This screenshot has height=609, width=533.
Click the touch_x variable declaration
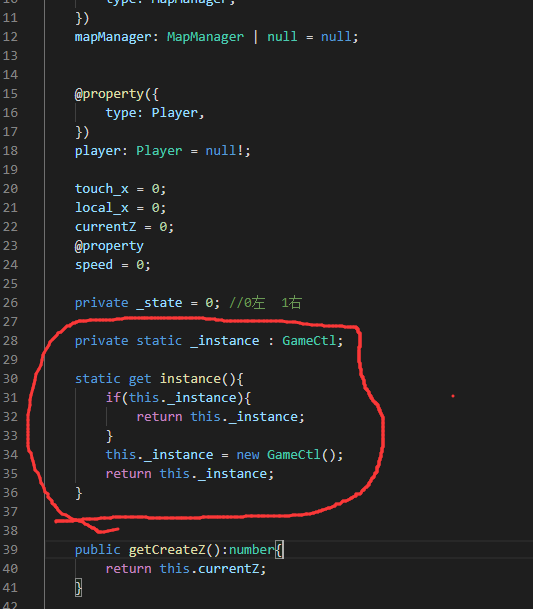101,189
